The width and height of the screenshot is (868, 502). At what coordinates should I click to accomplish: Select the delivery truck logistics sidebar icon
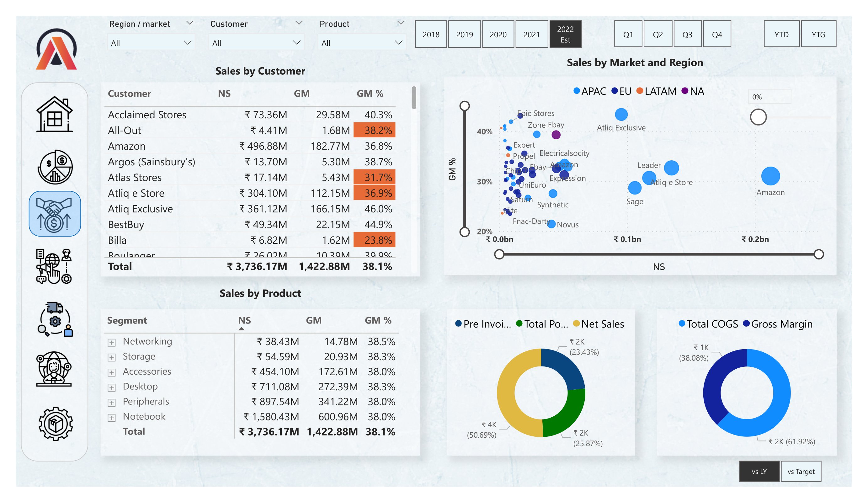55,320
